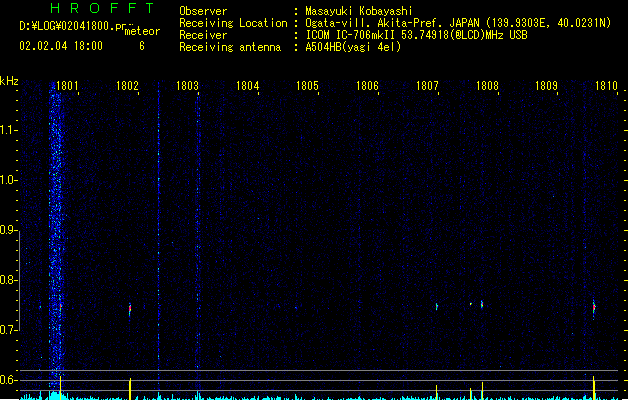Image resolution: width=629 pixels, height=400 pixels.
Task: Click the 1806 time axis marker
Action: point(367,86)
